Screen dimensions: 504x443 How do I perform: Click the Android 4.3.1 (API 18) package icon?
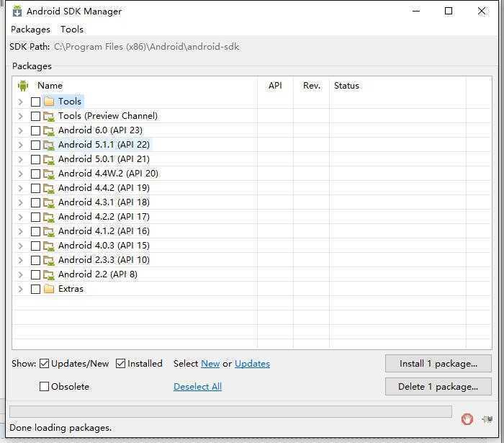coord(49,202)
